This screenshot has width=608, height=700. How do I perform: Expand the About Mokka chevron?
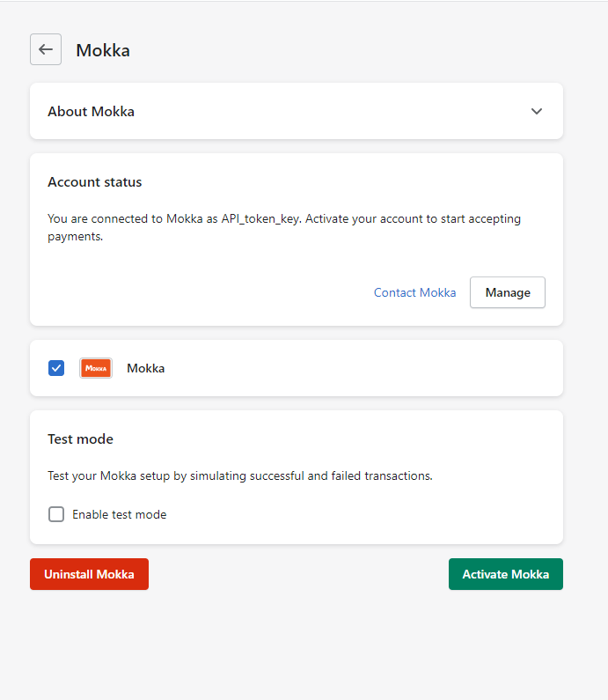click(x=537, y=112)
